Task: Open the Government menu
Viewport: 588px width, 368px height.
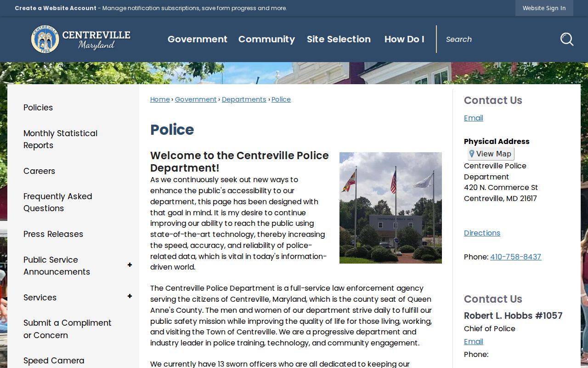Action: (x=198, y=39)
